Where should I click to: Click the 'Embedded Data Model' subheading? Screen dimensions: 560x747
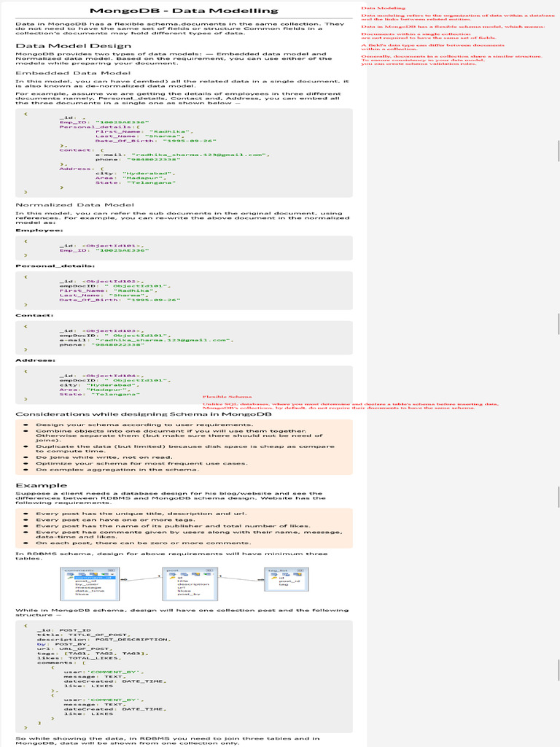click(73, 73)
